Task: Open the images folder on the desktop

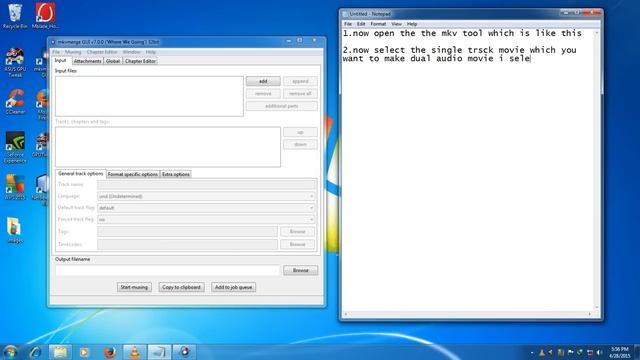Action: click(x=15, y=230)
